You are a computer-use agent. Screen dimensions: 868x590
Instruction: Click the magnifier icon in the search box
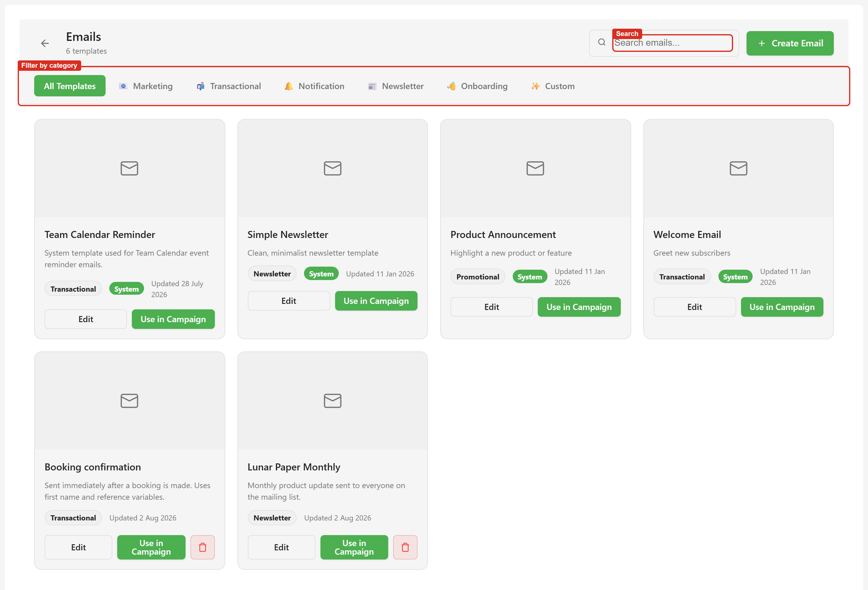pos(601,42)
